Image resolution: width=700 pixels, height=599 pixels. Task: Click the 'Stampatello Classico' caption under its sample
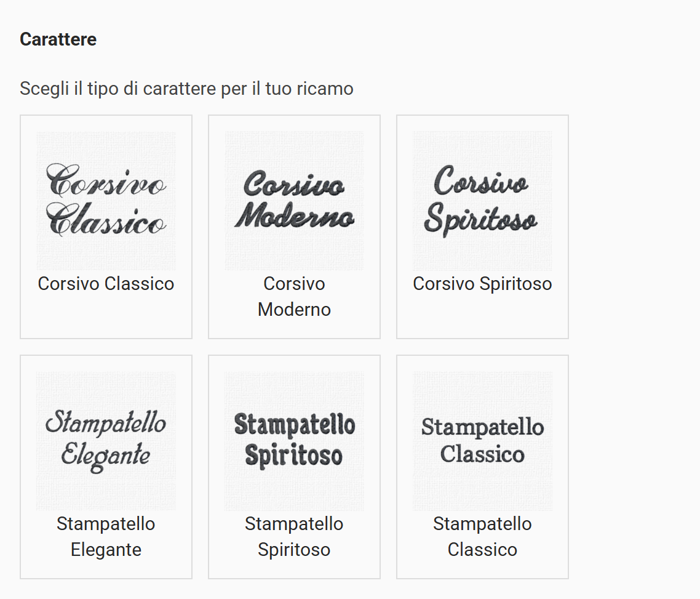click(x=482, y=536)
